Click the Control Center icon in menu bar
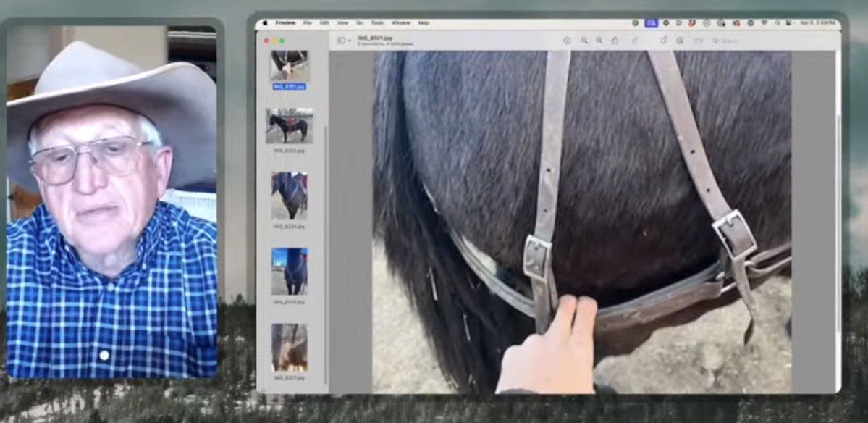This screenshot has width=868, height=423. tap(788, 22)
